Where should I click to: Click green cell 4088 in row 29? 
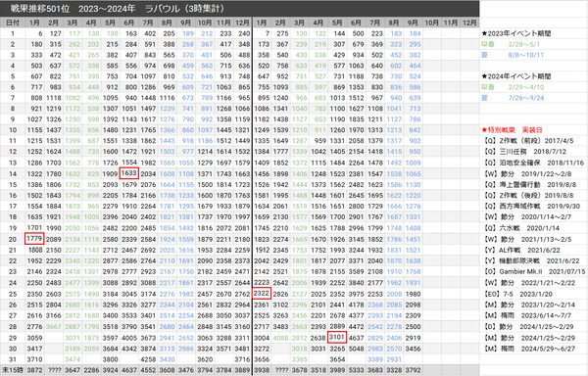280,338
